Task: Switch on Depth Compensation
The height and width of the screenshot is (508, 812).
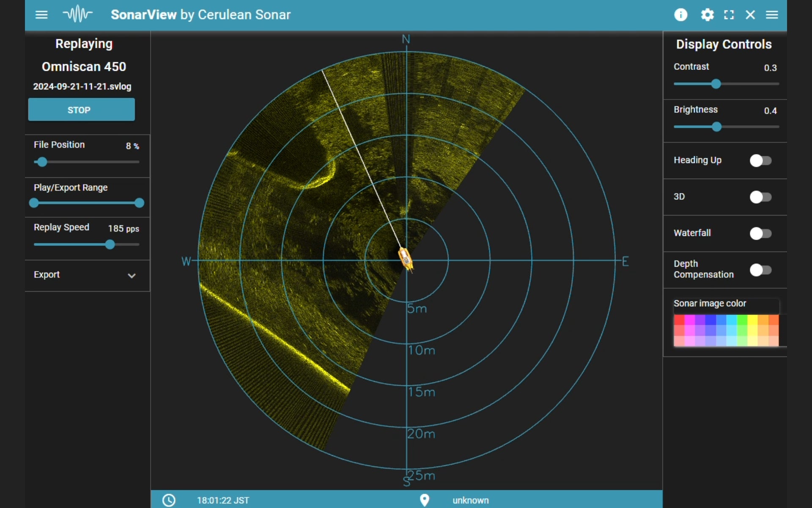Action: pos(760,270)
